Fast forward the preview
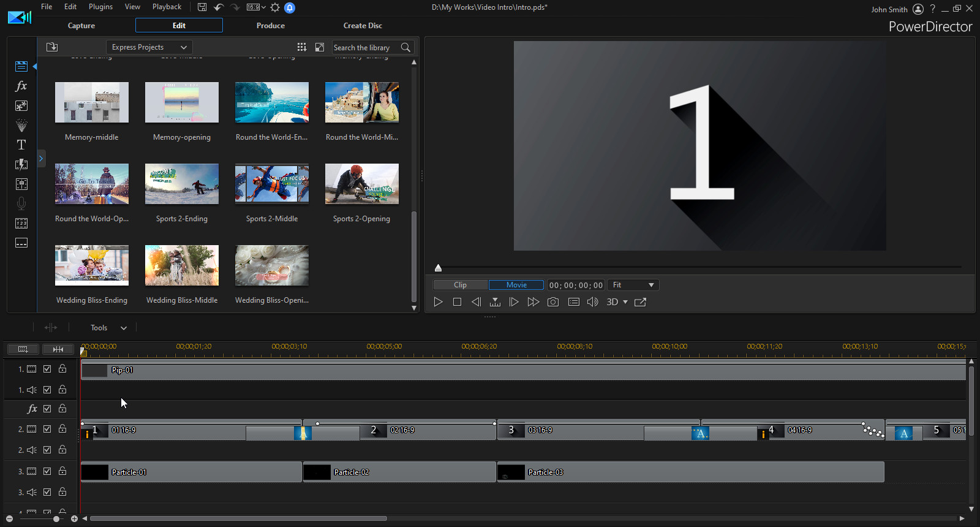980x527 pixels. coord(533,302)
